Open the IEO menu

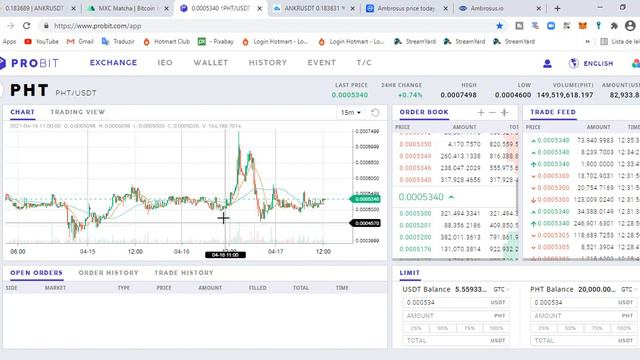pyautogui.click(x=165, y=62)
